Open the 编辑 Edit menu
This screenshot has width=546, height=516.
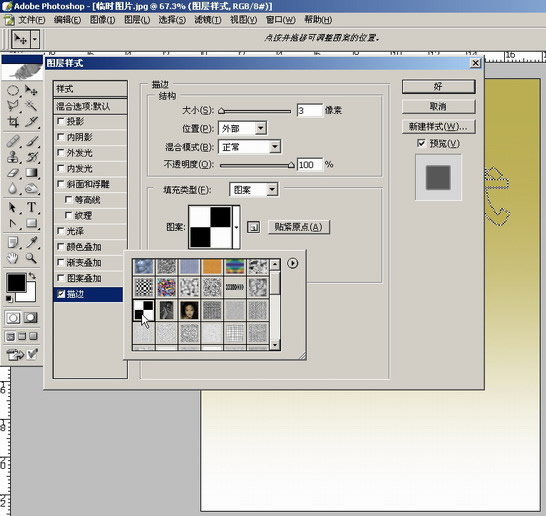tap(67, 20)
